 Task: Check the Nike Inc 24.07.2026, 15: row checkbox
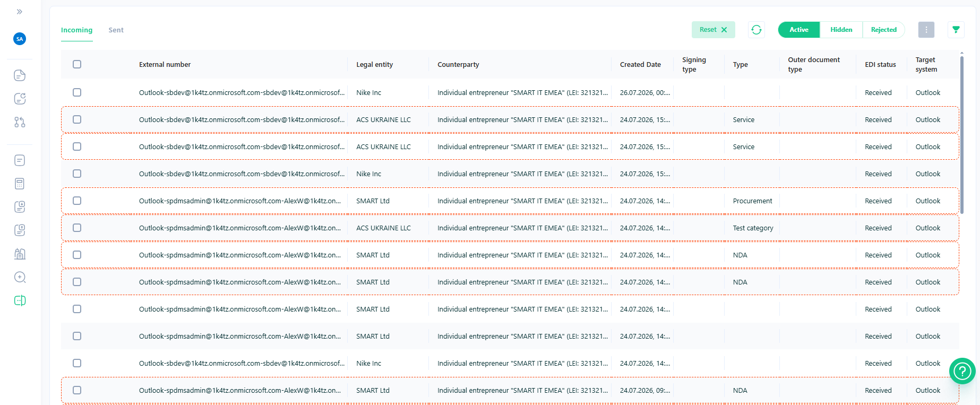click(x=77, y=174)
